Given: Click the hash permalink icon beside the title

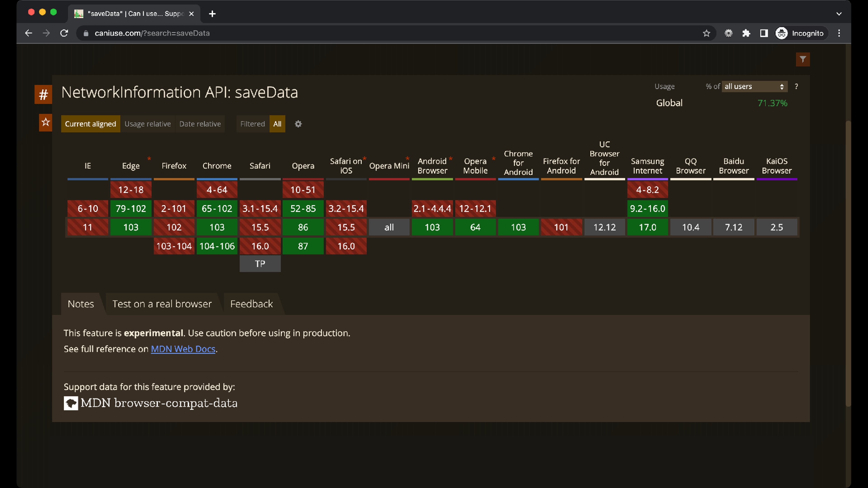Looking at the screenshot, I should 43,95.
